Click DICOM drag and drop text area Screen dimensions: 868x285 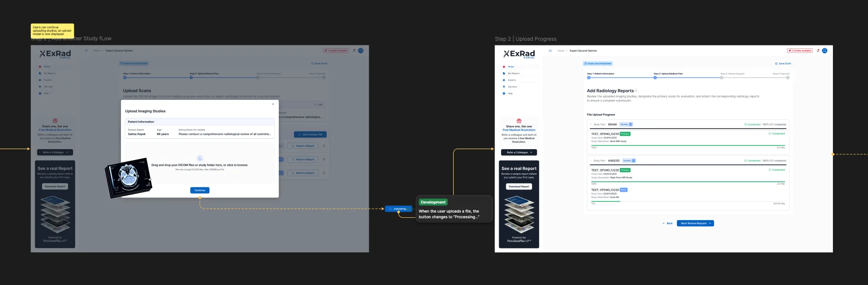(200, 165)
